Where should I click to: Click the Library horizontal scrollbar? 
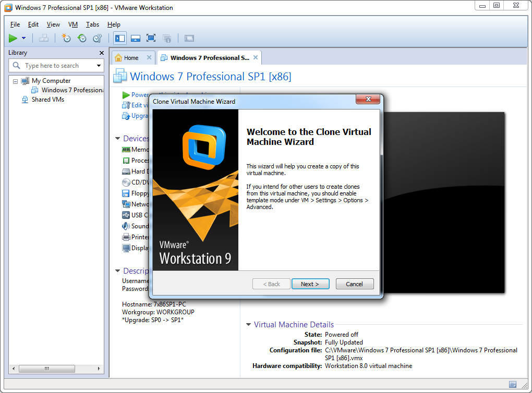pyautogui.click(x=46, y=369)
